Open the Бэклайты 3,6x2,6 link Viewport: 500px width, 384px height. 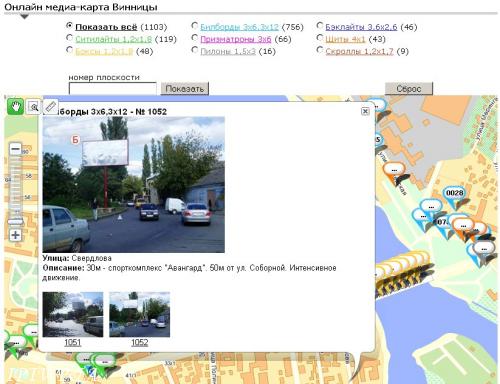pyautogui.click(x=361, y=27)
